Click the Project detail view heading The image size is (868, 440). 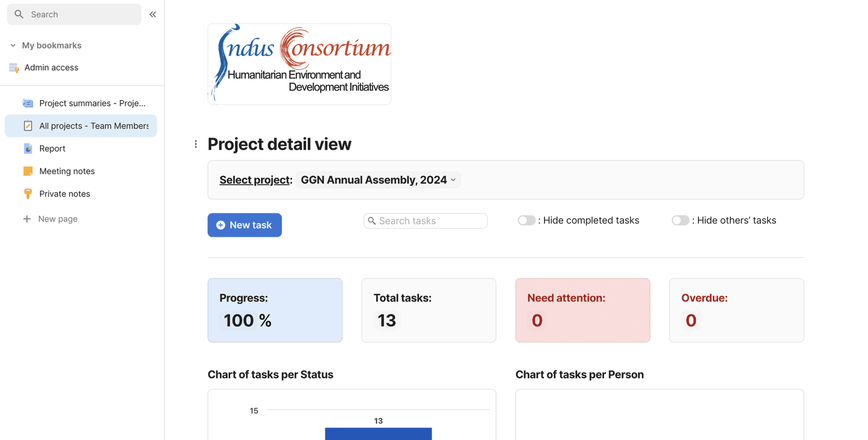279,144
